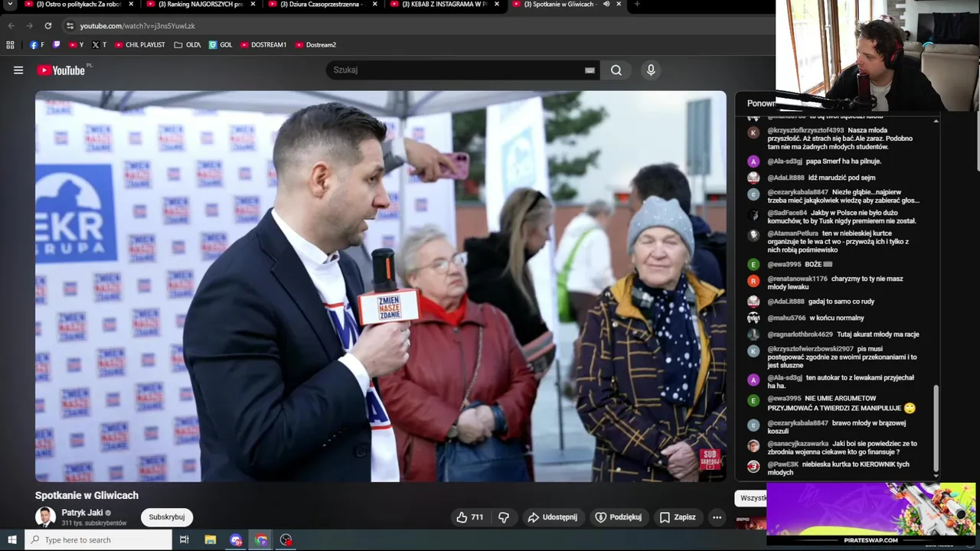This screenshot has height=551, width=980.
Task: Open the Patryk Jaki channel name link
Action: tap(82, 513)
